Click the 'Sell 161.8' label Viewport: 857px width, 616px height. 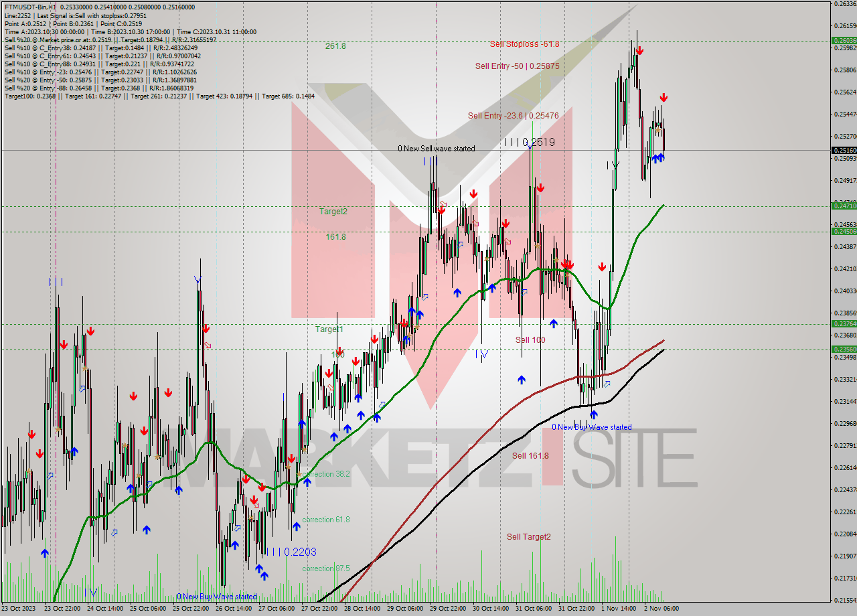[x=530, y=455]
